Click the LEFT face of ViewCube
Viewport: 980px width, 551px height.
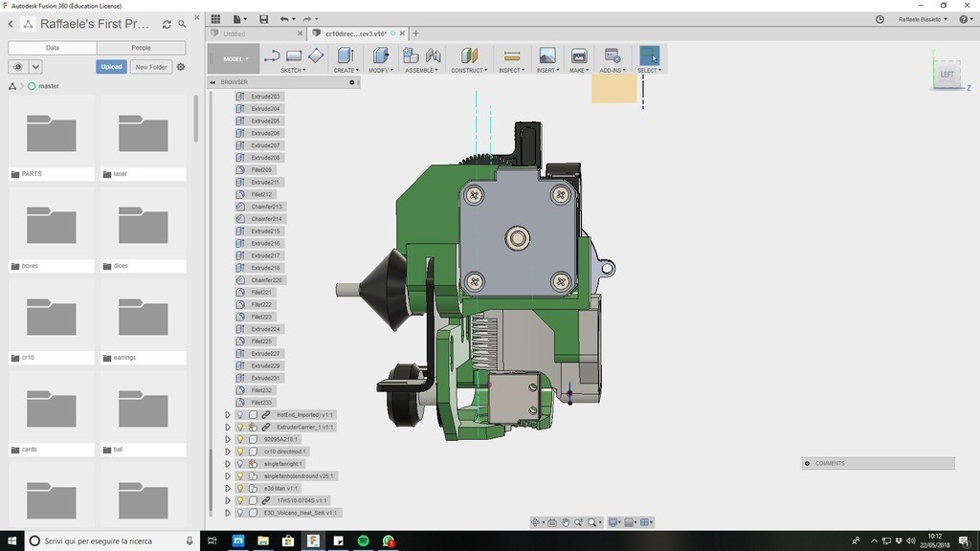tap(947, 75)
